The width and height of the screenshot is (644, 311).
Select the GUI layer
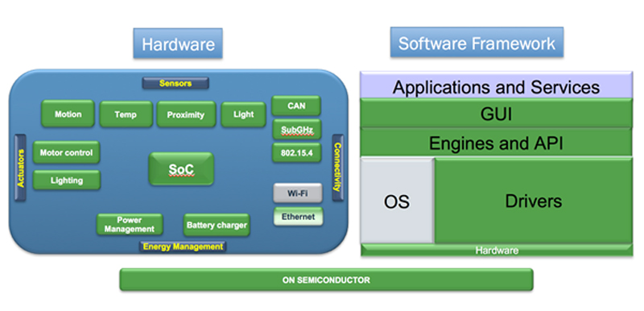point(496,113)
